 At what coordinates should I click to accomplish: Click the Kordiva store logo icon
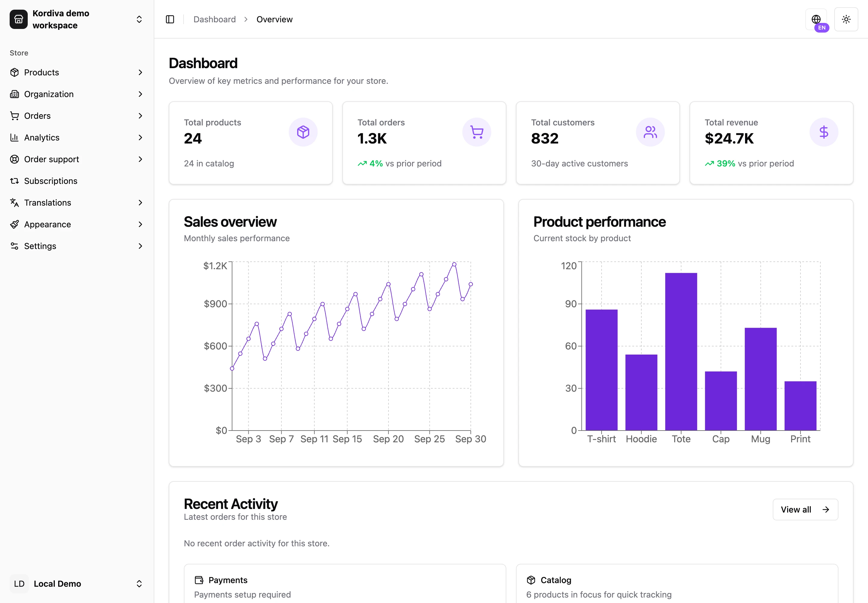click(x=18, y=19)
